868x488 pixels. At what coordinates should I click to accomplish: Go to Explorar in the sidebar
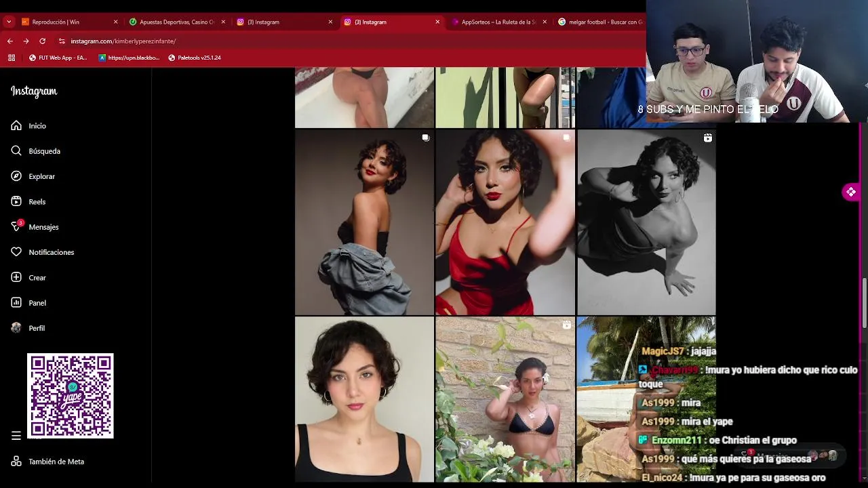pyautogui.click(x=33, y=176)
